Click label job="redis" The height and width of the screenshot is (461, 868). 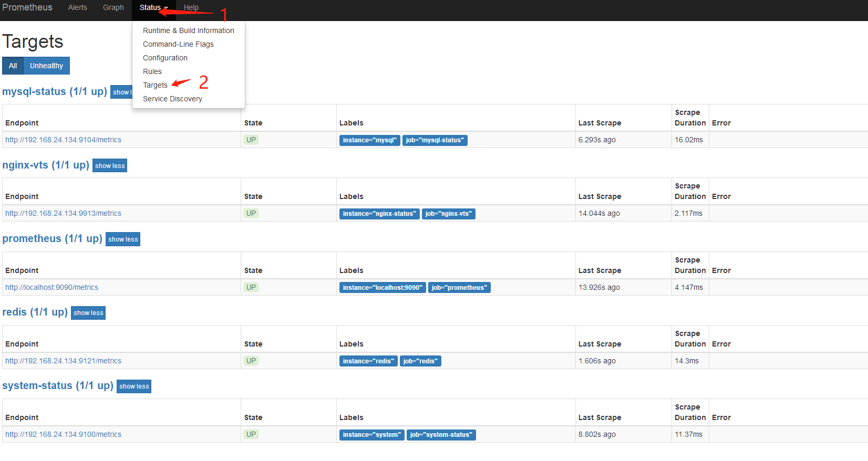tap(420, 361)
